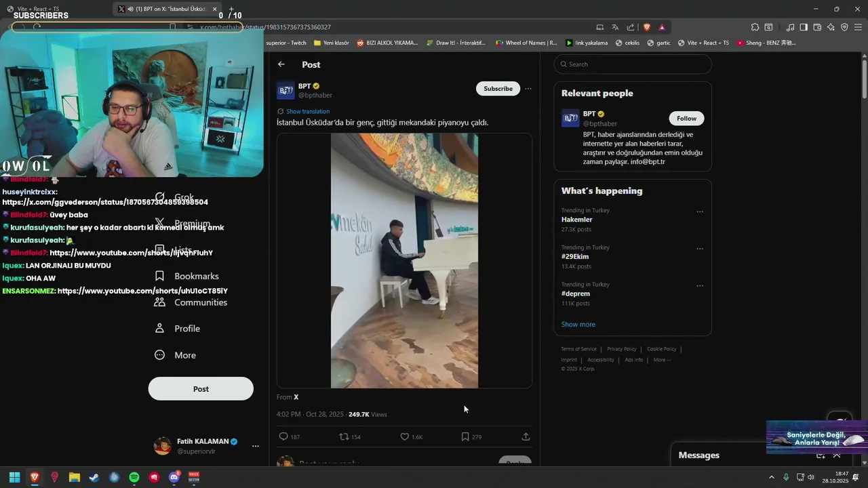Toggle the browser sidebar panel icon
Image resolution: width=868 pixels, height=488 pixels.
804,27
